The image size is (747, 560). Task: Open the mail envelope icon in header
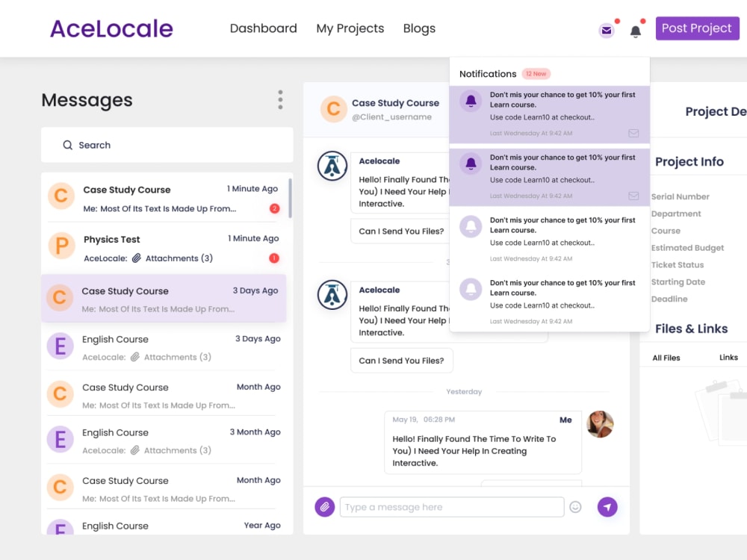[607, 31]
